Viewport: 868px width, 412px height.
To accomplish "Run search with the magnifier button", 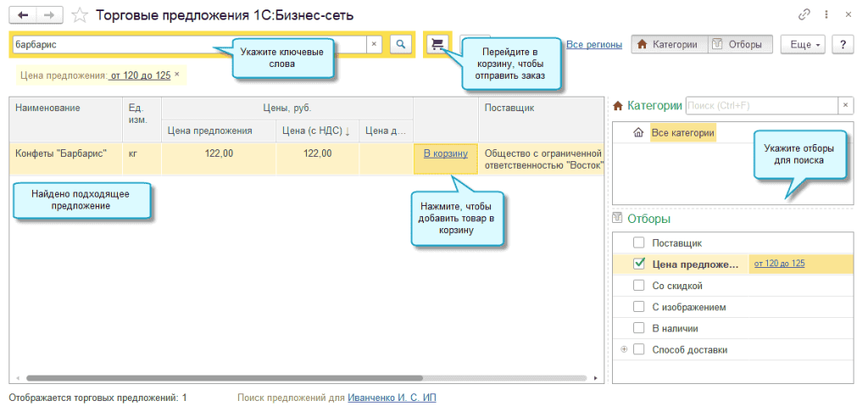I will pos(401,44).
